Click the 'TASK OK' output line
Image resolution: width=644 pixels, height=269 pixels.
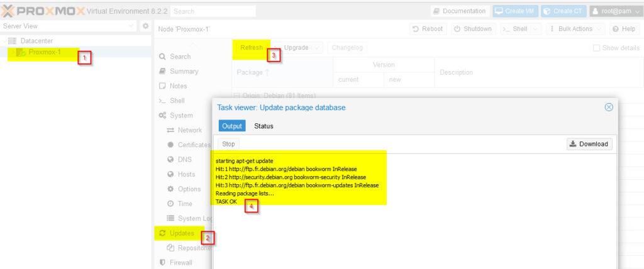click(x=226, y=202)
